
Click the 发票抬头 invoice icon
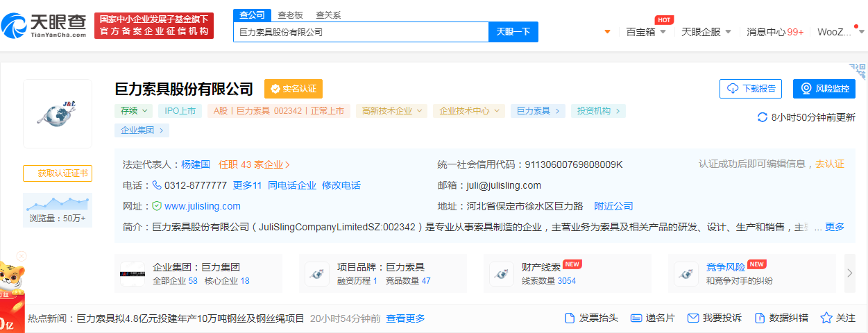570,318
